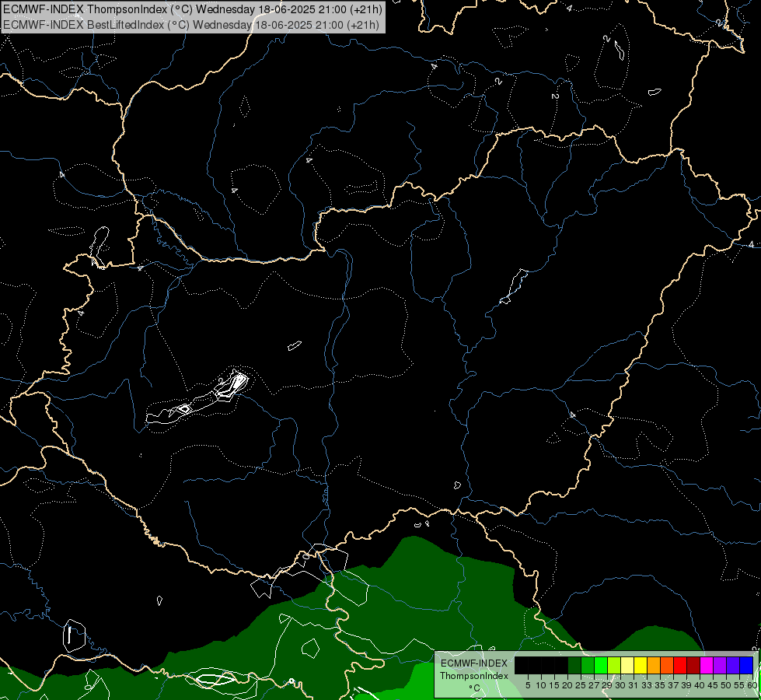The width and height of the screenshot is (761, 700).
Task: Select pale yellow 30-31 legend swatch
Action: (x=627, y=666)
